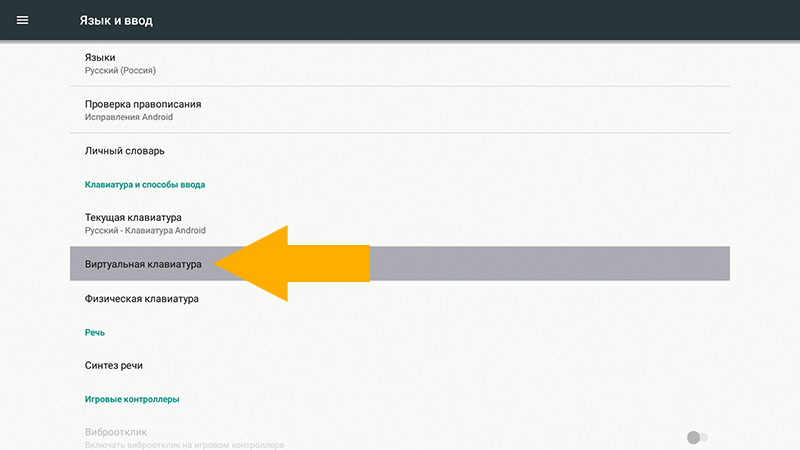This screenshot has height=450, width=800.
Task: Click the Язык и ввод page title
Action: [x=116, y=20]
